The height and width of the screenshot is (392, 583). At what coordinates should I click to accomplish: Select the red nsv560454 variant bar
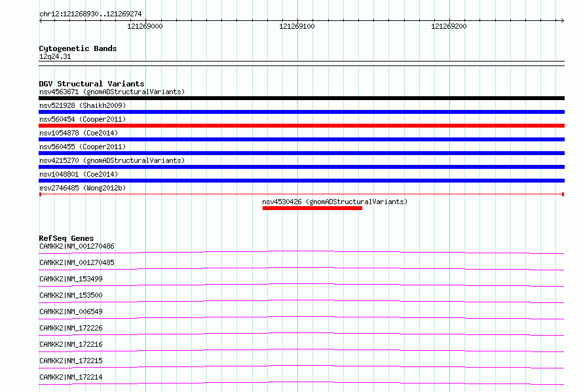(x=301, y=126)
